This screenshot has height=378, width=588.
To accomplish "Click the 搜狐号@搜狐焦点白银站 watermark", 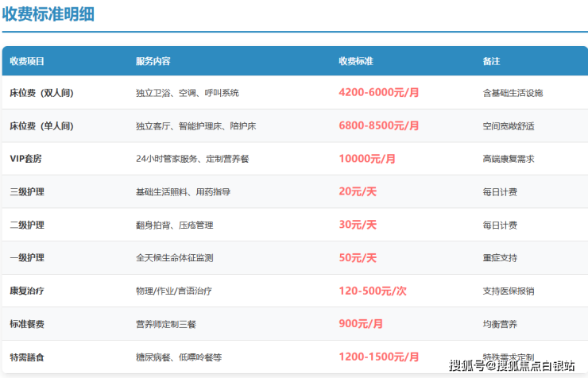I will pos(512,366).
